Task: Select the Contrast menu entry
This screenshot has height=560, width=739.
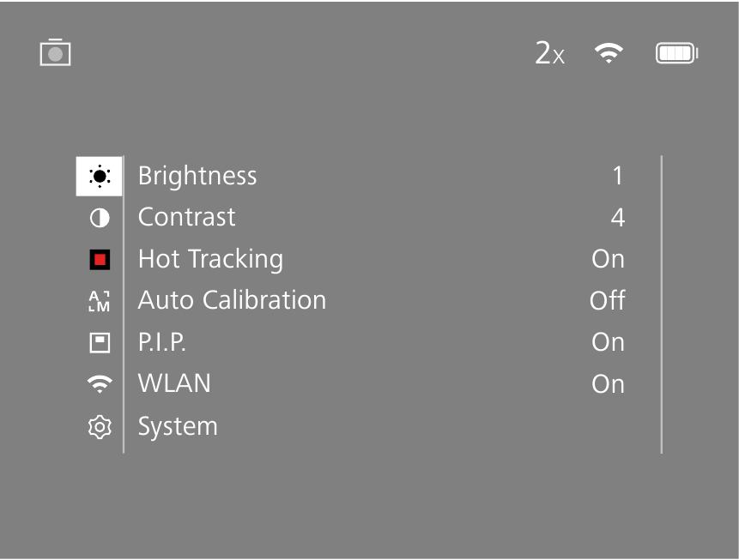Action: pyautogui.click(x=186, y=217)
